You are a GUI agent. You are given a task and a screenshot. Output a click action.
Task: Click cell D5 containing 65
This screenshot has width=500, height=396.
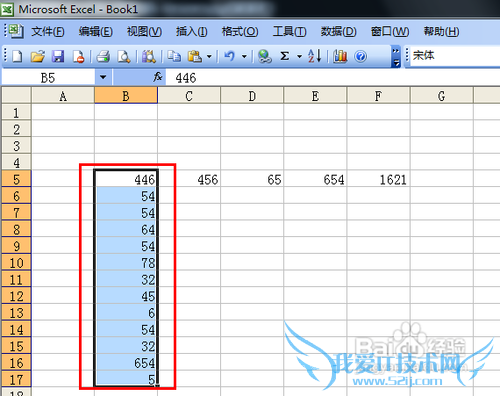[x=252, y=179]
